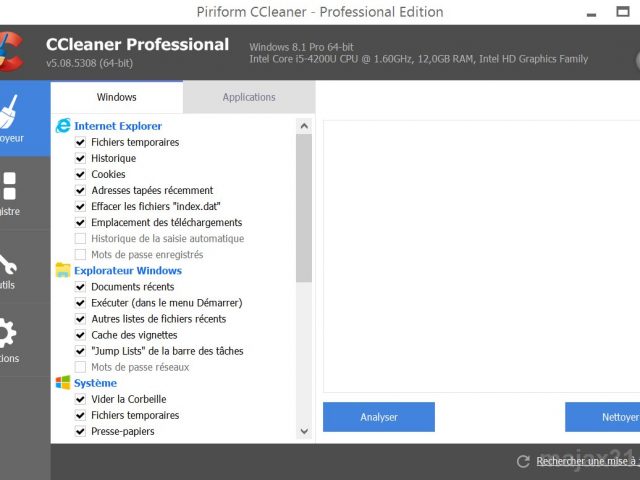640x480 pixels.
Task: Uncheck Jump Lists de la barre des tâches
Action: click(80, 351)
